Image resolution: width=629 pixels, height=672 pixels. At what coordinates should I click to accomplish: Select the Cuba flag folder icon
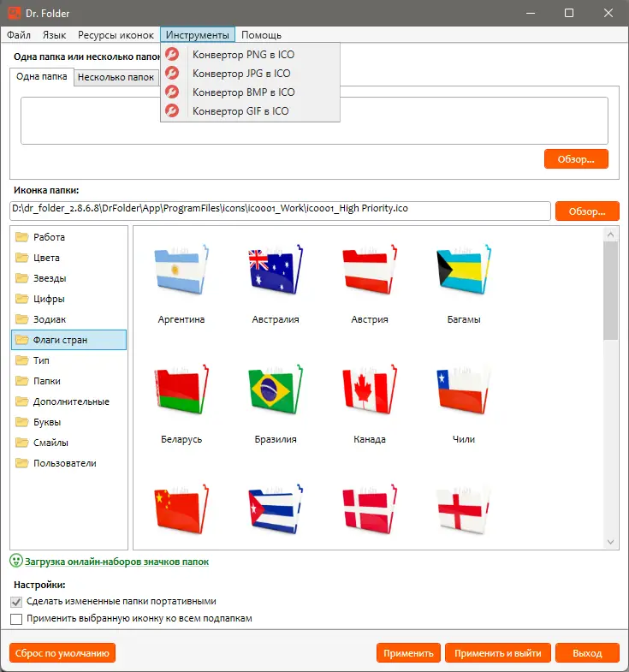(276, 509)
